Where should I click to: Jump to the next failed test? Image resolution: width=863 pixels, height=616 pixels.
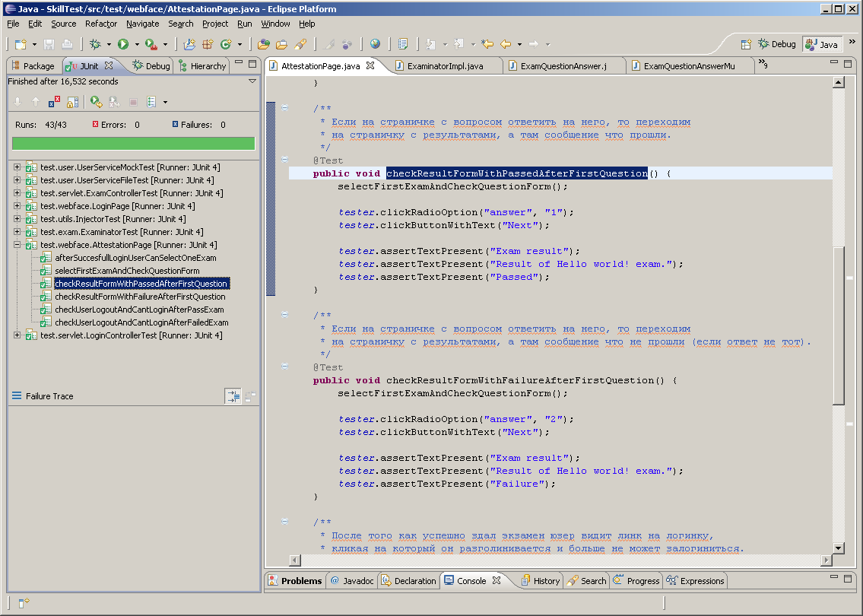coord(17,101)
